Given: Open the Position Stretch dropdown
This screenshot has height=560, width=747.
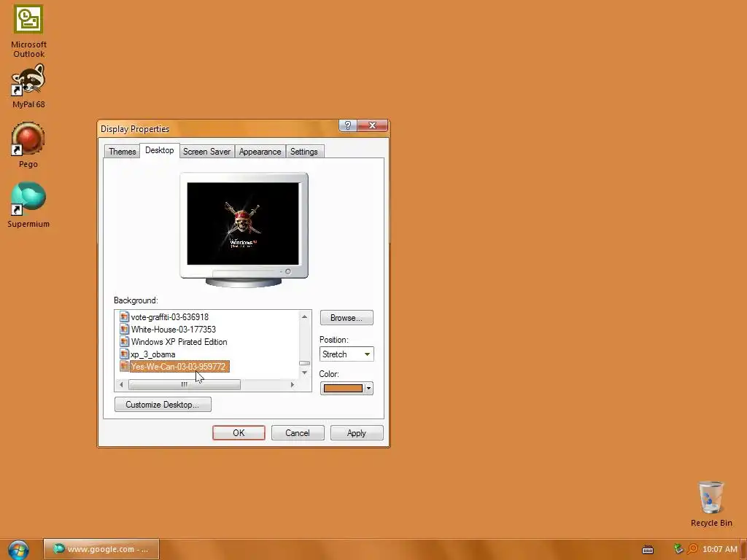Looking at the screenshot, I should [347, 354].
